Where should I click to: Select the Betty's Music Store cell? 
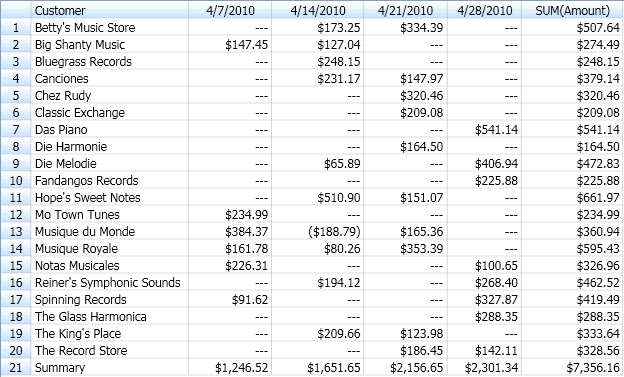pyautogui.click(x=109, y=27)
